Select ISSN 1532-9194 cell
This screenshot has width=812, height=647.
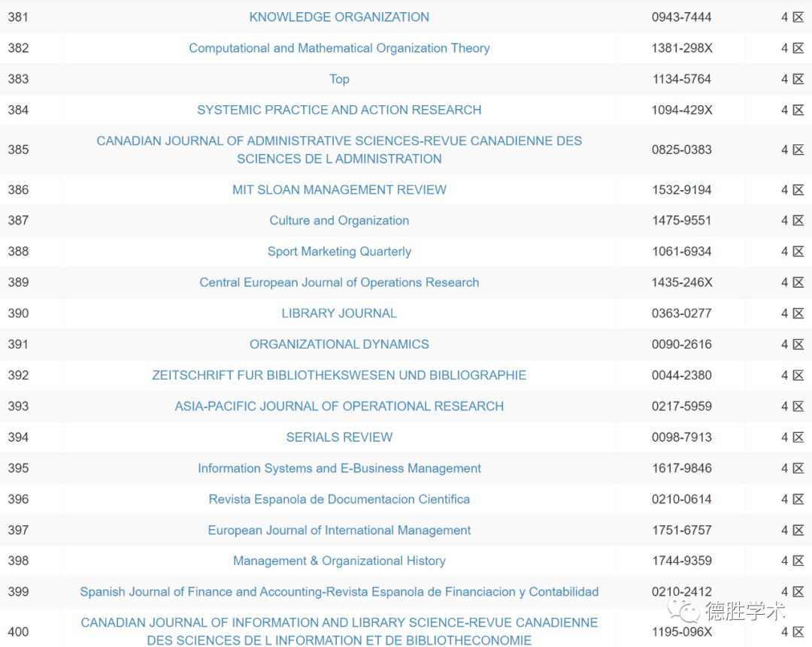681,189
